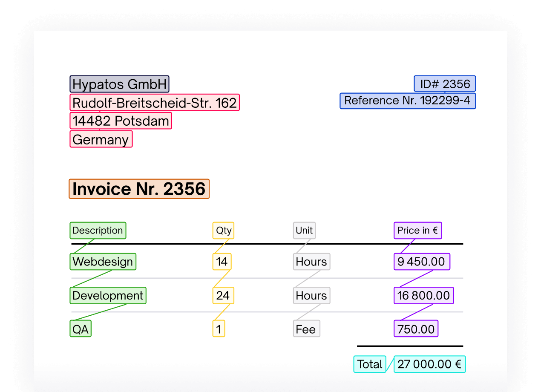
Task: Click the 27 000.00 € total amount
Action: (429, 364)
